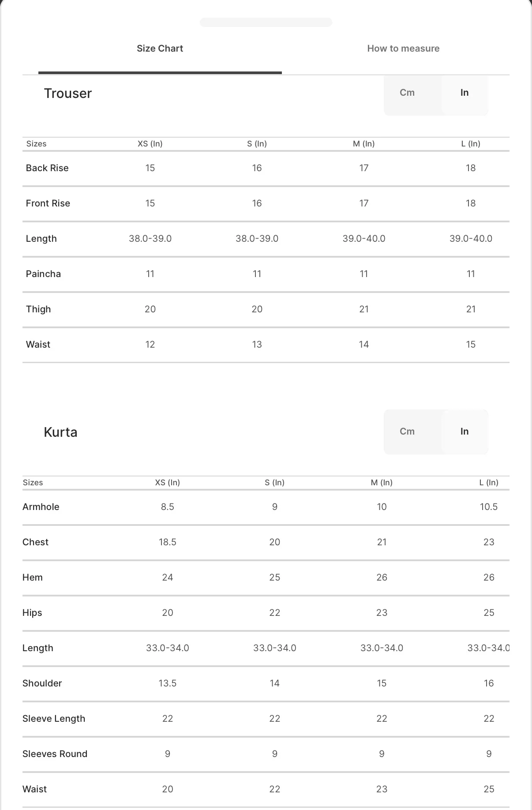Screen dimensions: 532x810
Task: Click the Kurta section heading
Action: tap(60, 432)
